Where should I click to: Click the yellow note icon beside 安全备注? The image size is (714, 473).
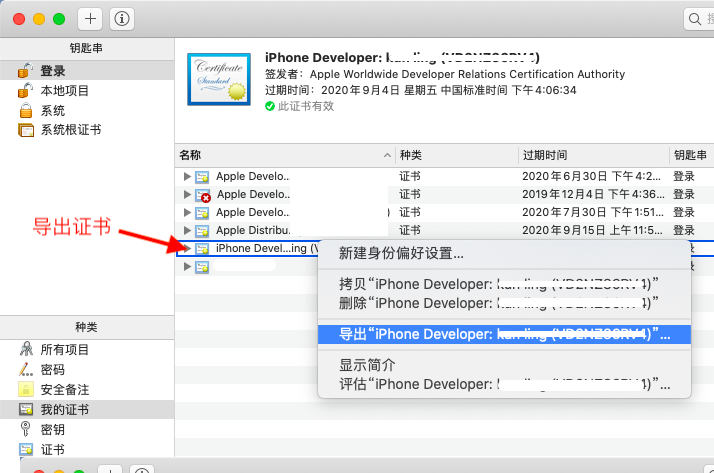(x=26, y=389)
